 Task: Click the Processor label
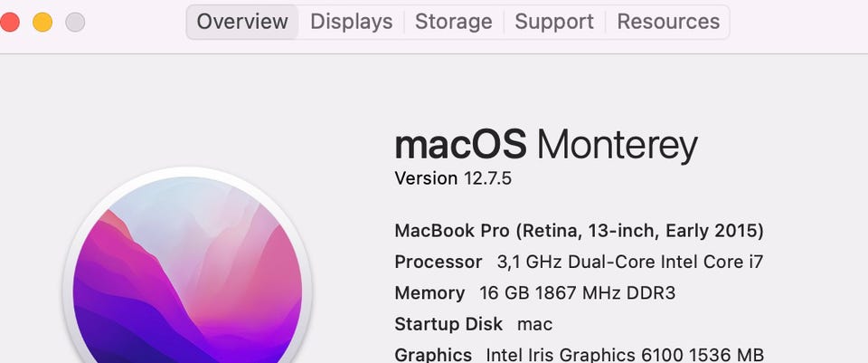pos(439,262)
